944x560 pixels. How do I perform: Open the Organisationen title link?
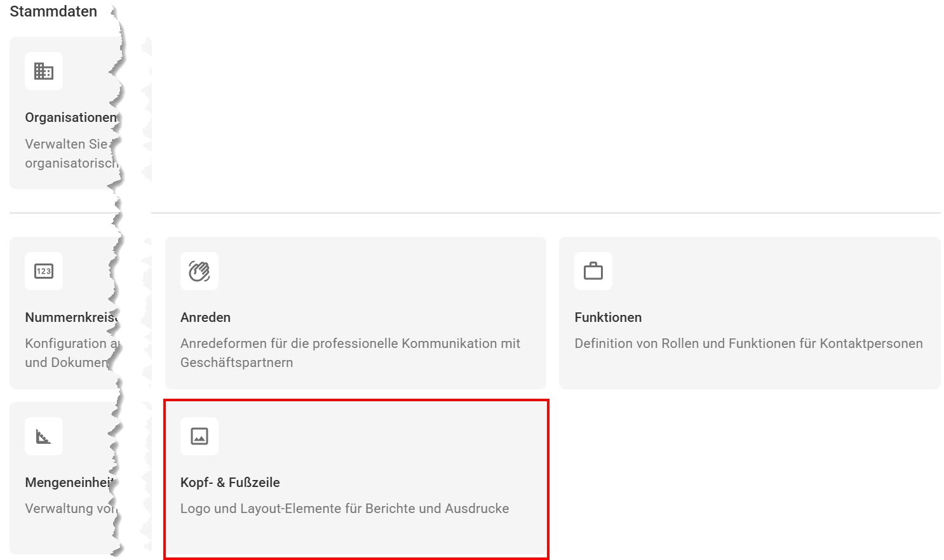(x=71, y=117)
